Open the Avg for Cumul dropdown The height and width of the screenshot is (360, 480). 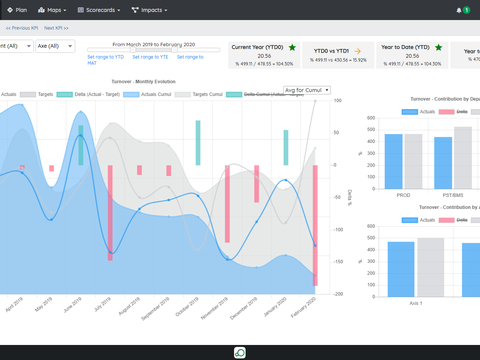(307, 90)
